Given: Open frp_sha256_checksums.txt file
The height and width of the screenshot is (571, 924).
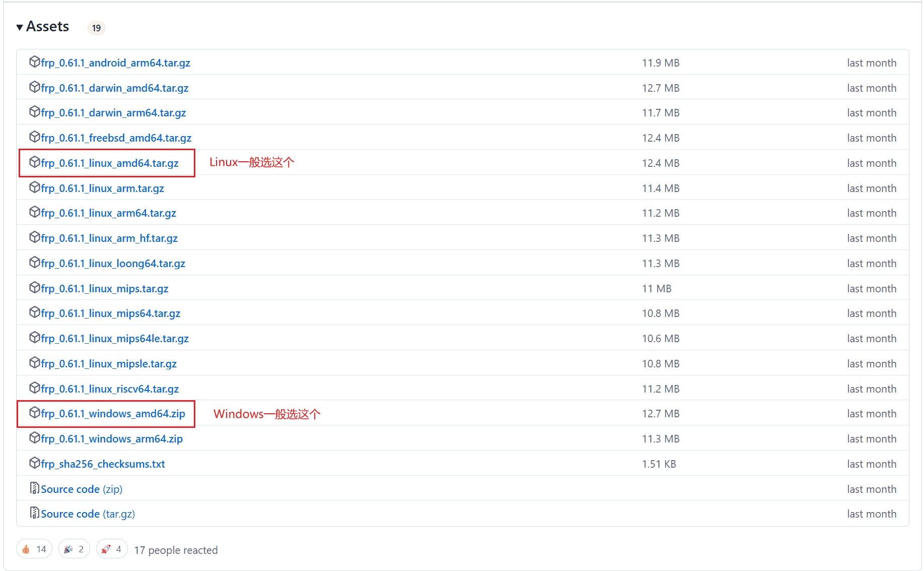Looking at the screenshot, I should tap(103, 464).
